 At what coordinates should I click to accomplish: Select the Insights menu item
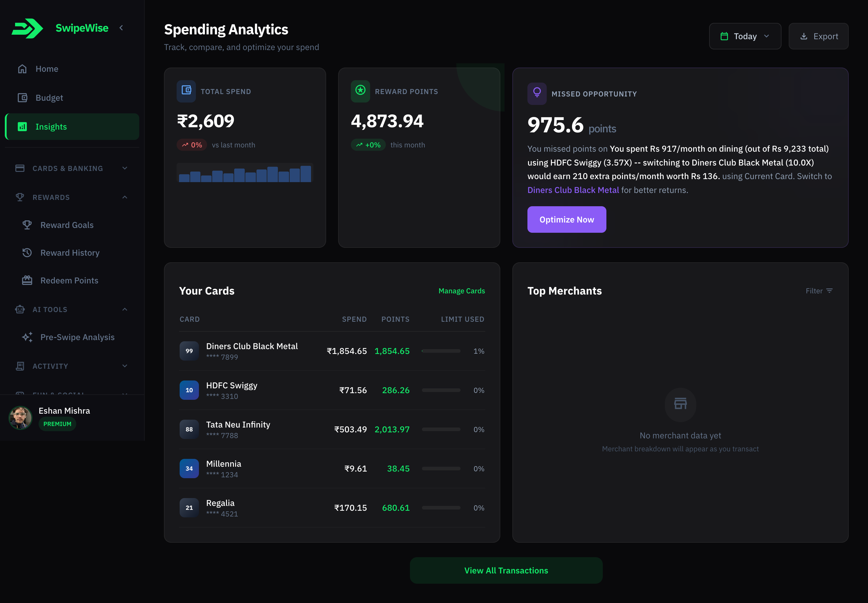[72, 127]
